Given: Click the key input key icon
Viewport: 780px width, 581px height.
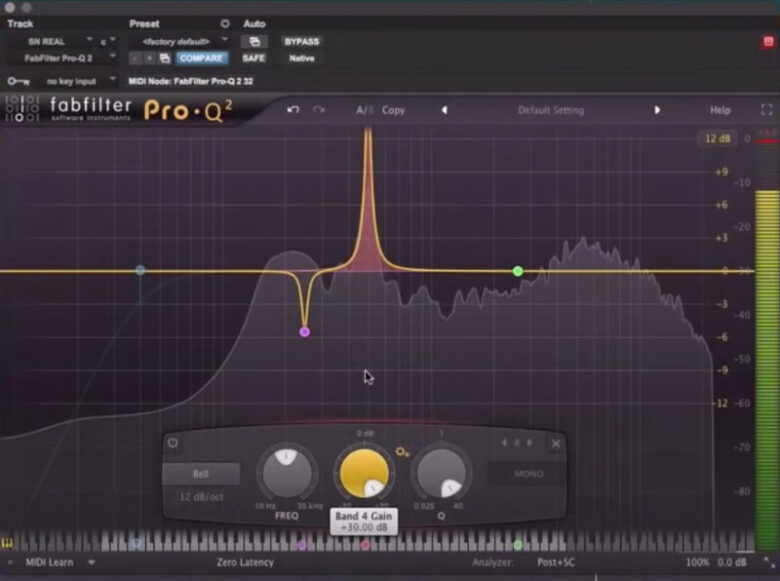Looking at the screenshot, I should [x=18, y=81].
